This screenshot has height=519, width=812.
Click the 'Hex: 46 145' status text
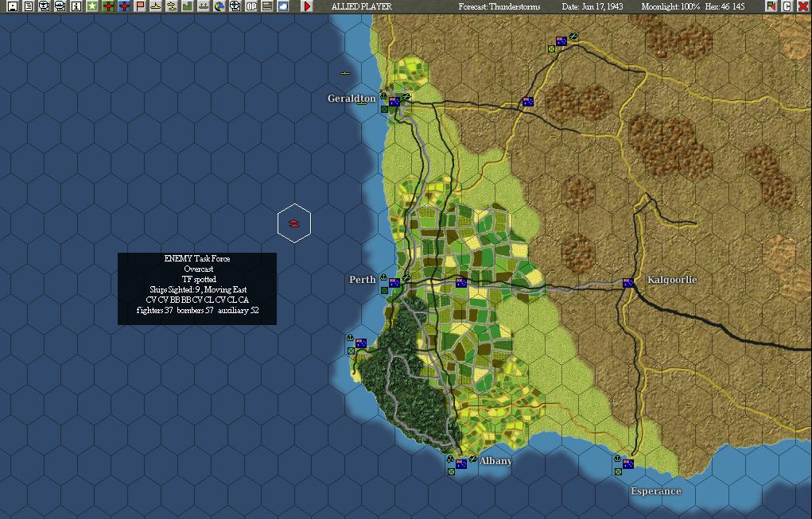[x=725, y=6]
